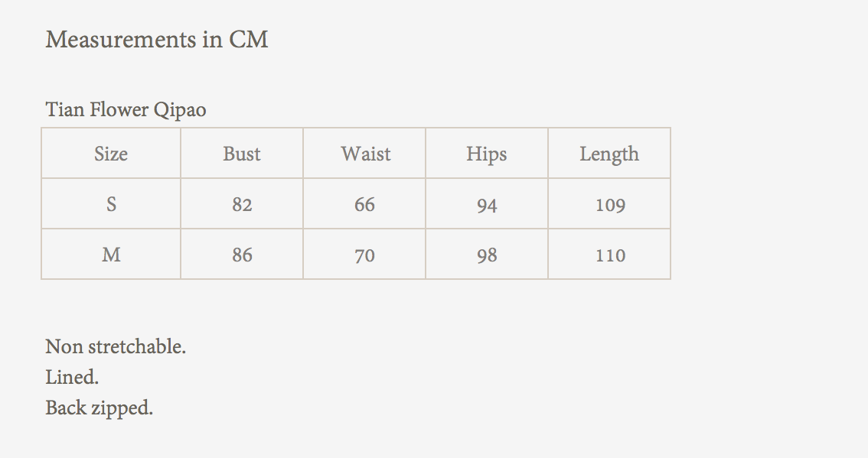Select the Size column header cell
Image resolution: width=868 pixels, height=458 pixels.
click(111, 154)
